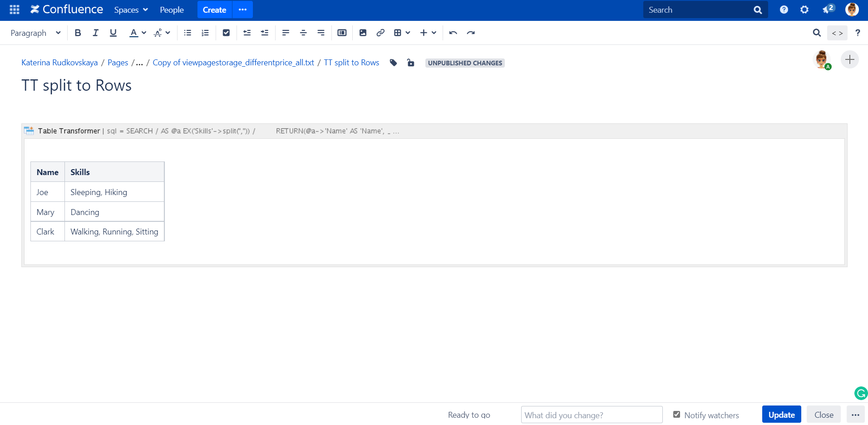The height and width of the screenshot is (425, 868).
Task: Toggle bold formatting in the toolbar
Action: (x=78, y=33)
